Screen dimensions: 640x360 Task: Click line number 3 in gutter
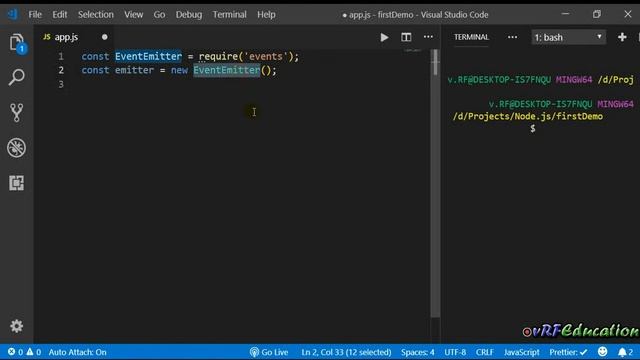pyautogui.click(x=61, y=84)
